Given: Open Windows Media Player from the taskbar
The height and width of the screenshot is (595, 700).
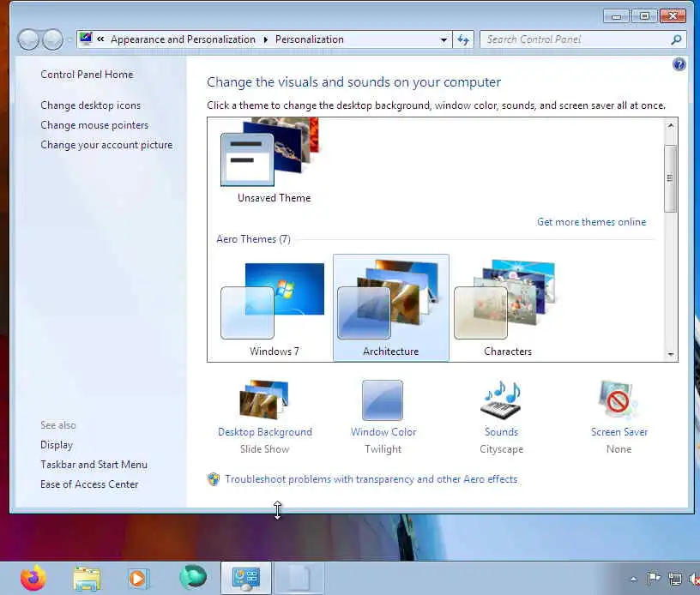Looking at the screenshot, I should 138,579.
